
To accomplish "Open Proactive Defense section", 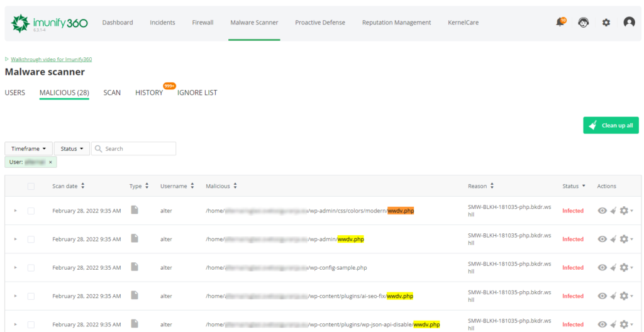I will pyautogui.click(x=320, y=23).
